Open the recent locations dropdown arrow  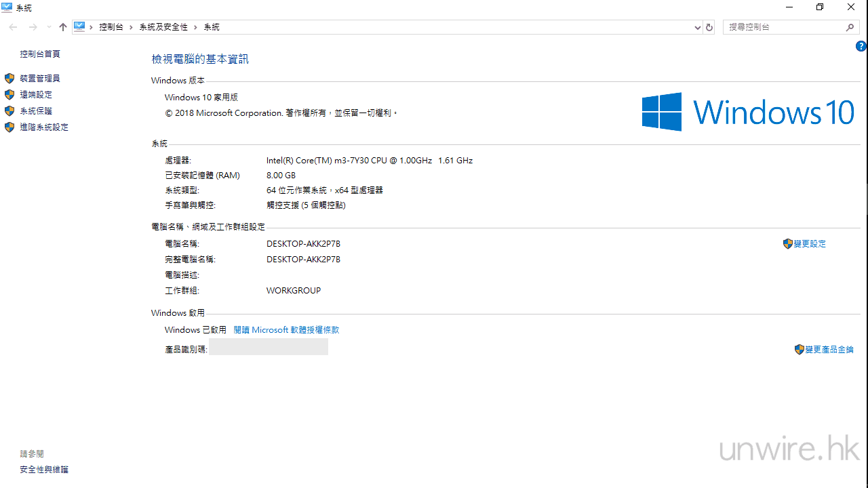coord(49,27)
